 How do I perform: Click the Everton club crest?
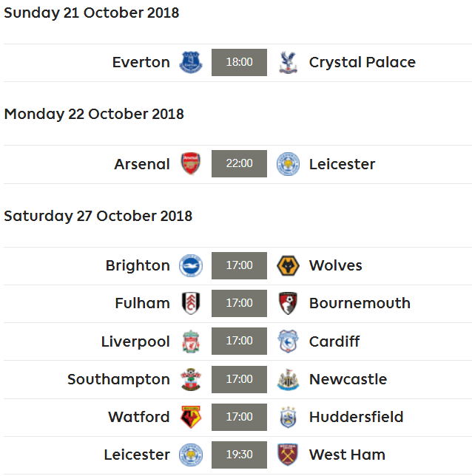pyautogui.click(x=191, y=62)
